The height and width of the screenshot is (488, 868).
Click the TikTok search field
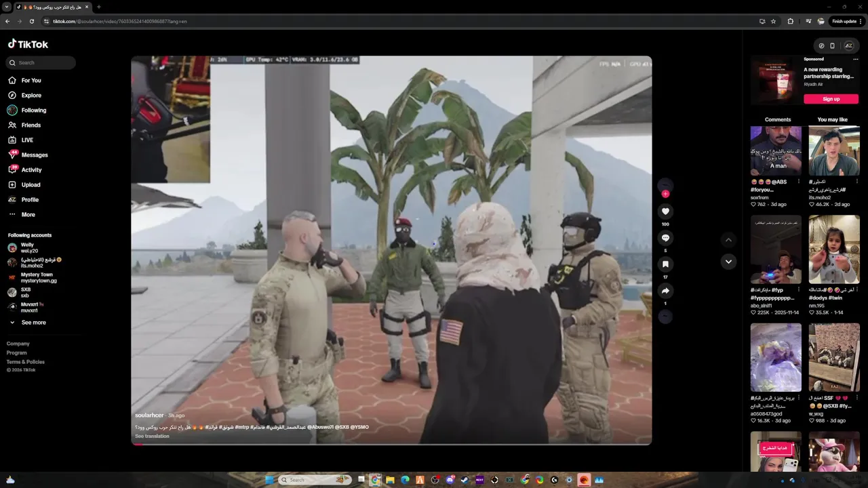pos(41,62)
